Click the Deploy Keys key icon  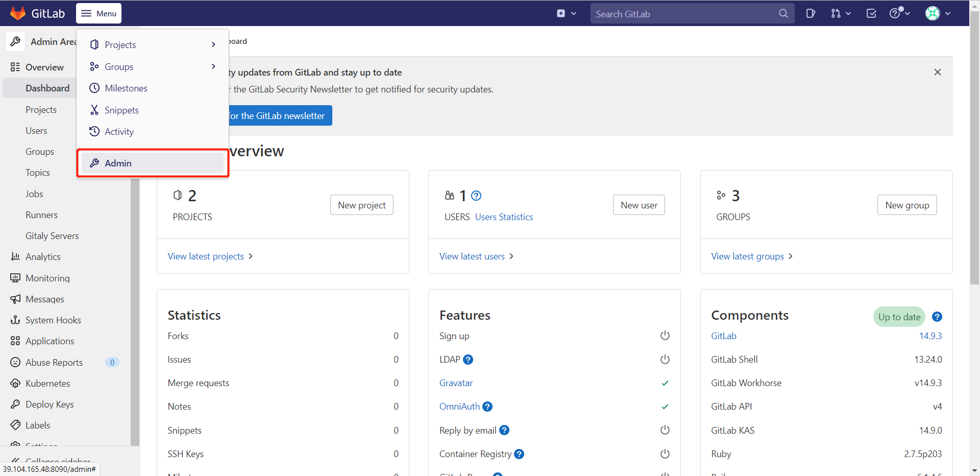15,404
